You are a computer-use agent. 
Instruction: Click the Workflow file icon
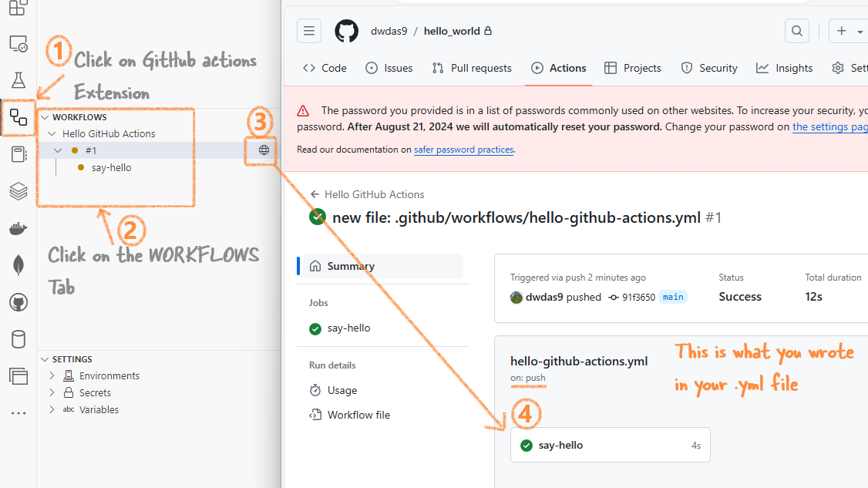pos(315,415)
